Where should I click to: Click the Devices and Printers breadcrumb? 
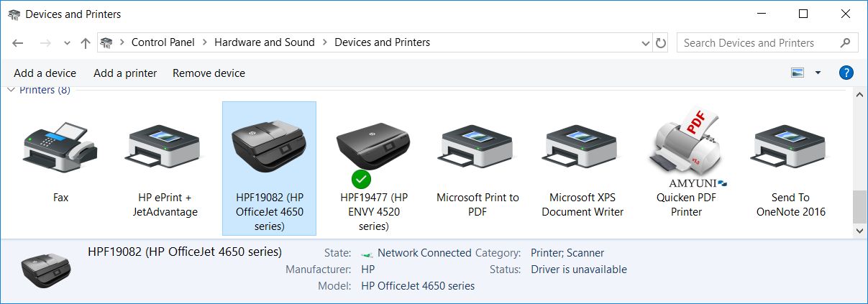[382, 42]
